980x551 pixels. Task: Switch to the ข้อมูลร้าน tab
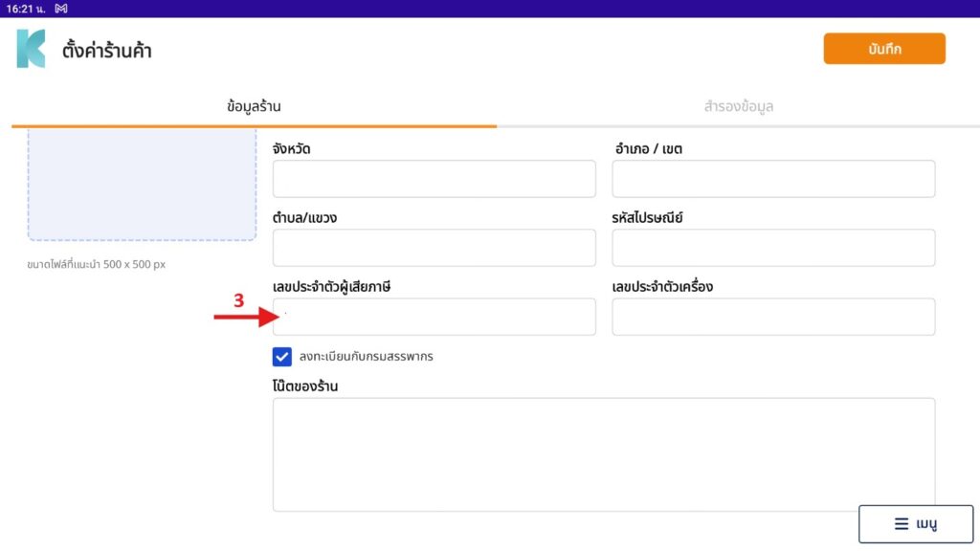coord(254,106)
